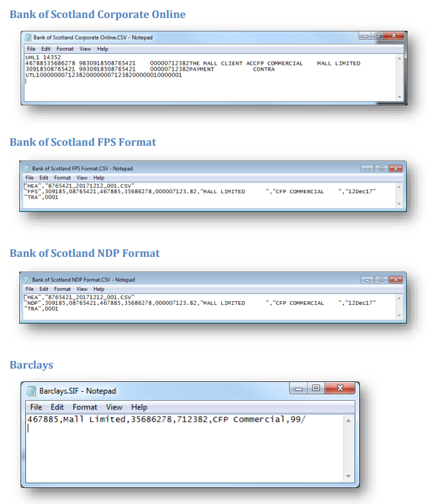
Task: Click scroll up arrow in NDP Format Notepad
Action: click(x=399, y=299)
